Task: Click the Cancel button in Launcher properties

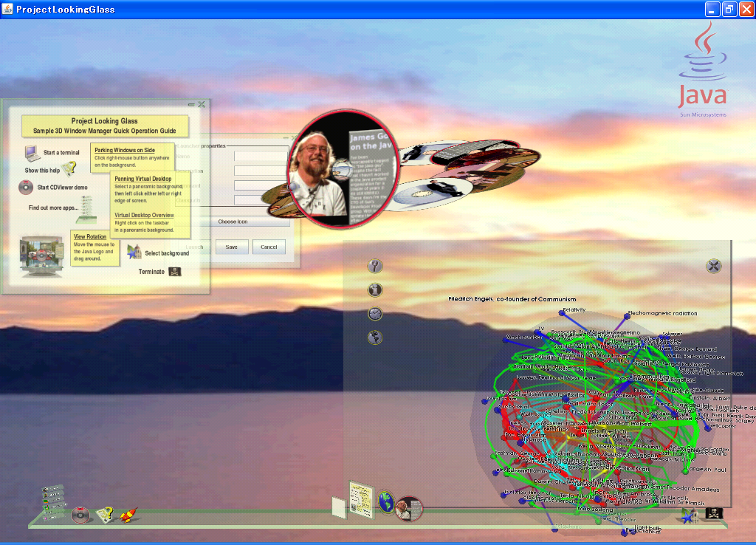Action: [x=269, y=247]
